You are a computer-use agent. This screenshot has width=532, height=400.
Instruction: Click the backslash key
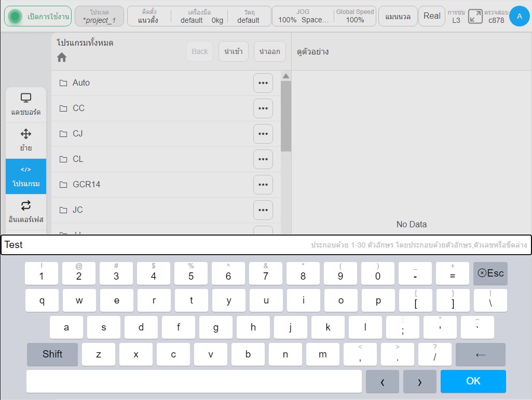click(x=490, y=300)
